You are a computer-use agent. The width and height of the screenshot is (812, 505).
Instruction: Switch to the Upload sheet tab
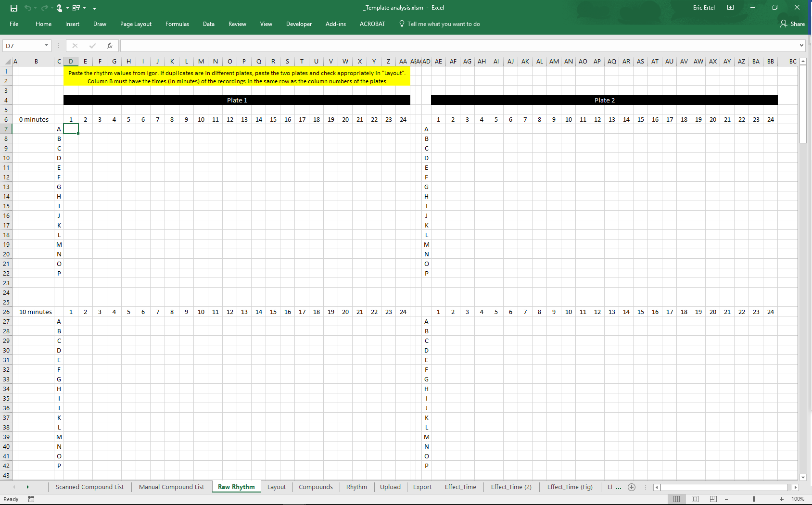390,487
